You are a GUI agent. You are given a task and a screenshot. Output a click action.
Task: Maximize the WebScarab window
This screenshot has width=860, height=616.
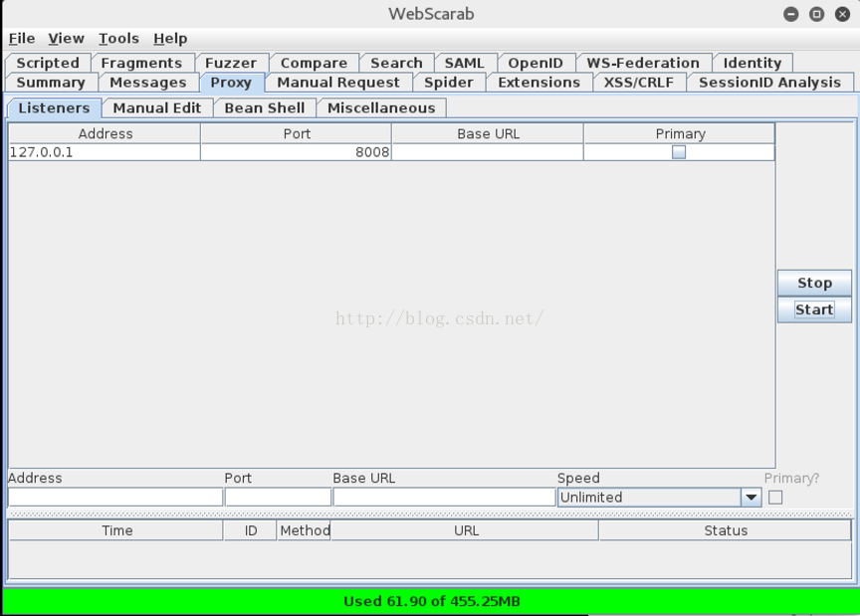coord(816,14)
